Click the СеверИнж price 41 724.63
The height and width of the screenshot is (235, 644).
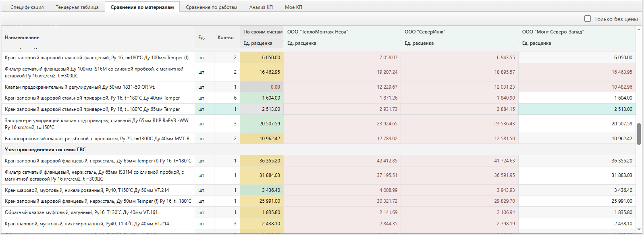coord(460,161)
